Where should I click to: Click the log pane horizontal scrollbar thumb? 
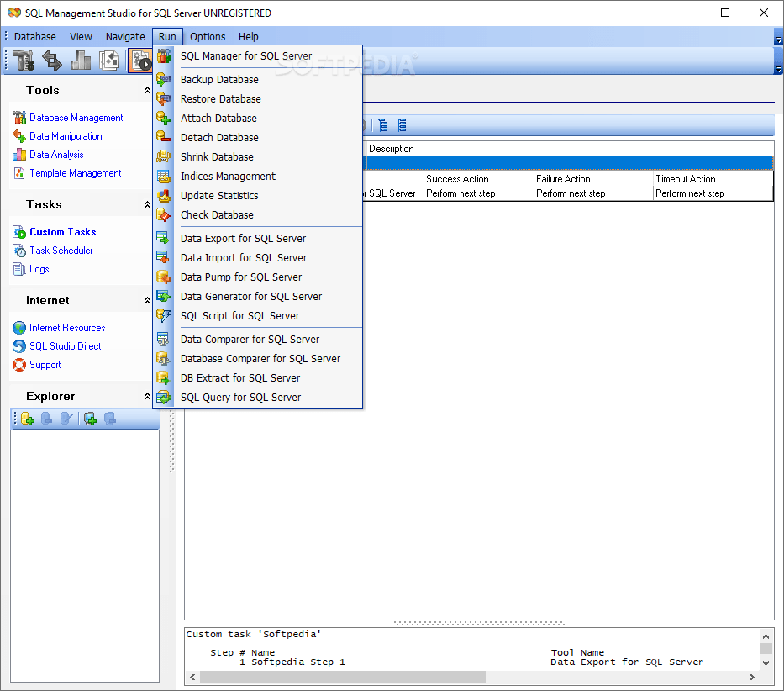click(343, 677)
